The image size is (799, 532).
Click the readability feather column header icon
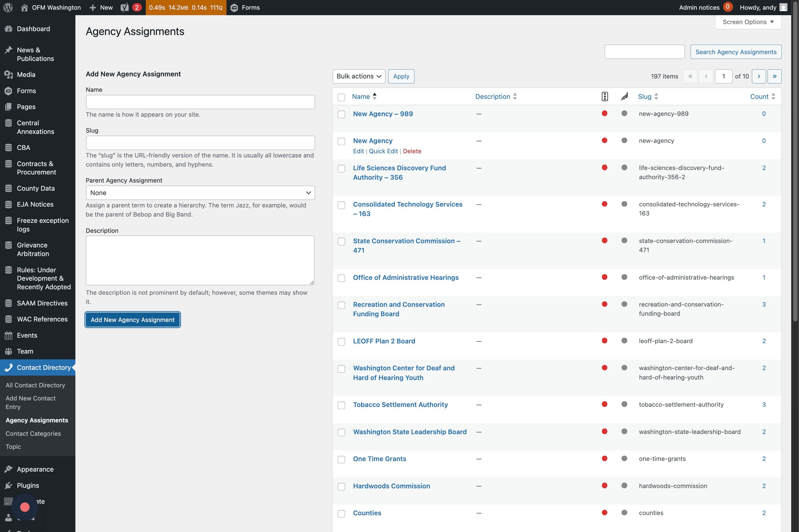point(624,97)
